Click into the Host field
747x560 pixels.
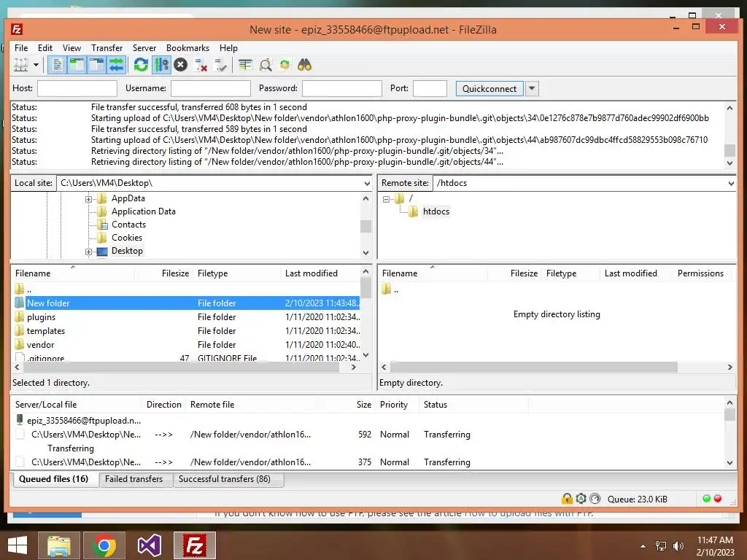coord(77,88)
